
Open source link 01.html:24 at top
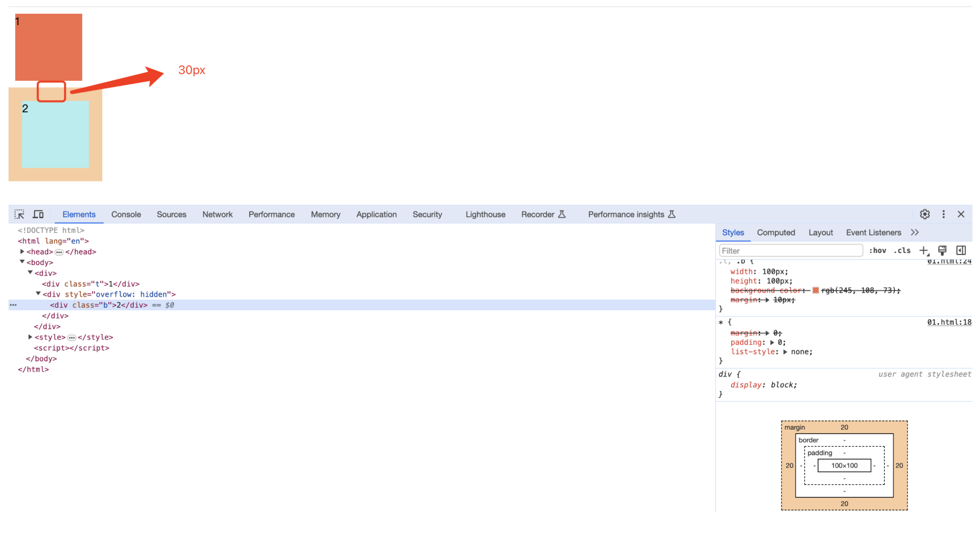[949, 261]
